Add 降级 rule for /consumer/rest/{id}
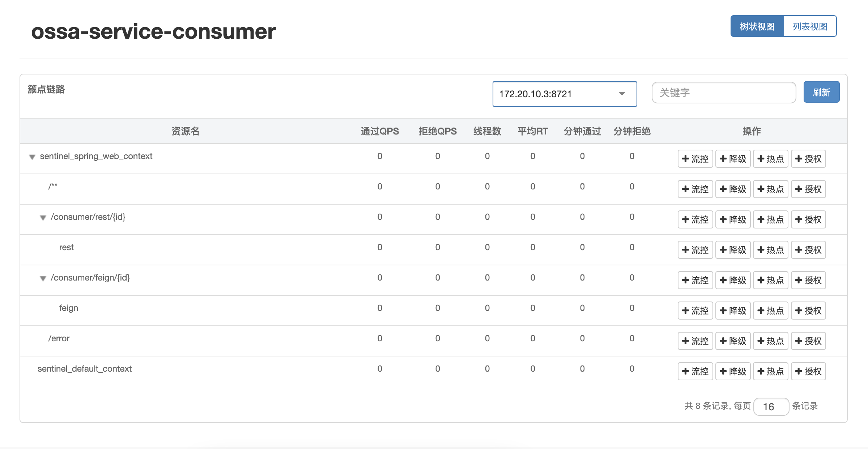The width and height of the screenshot is (868, 449). coord(733,219)
